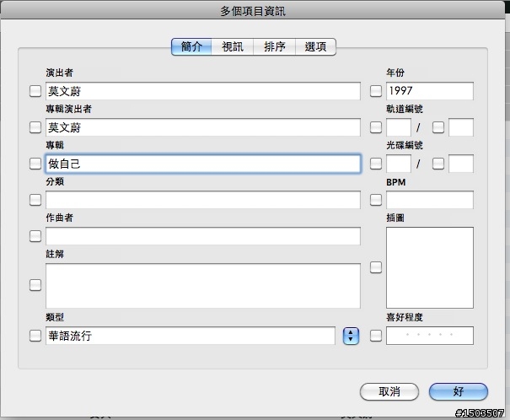The height and width of the screenshot is (420, 510).
Task: Check the 專輯 checkbox
Action: (35, 164)
